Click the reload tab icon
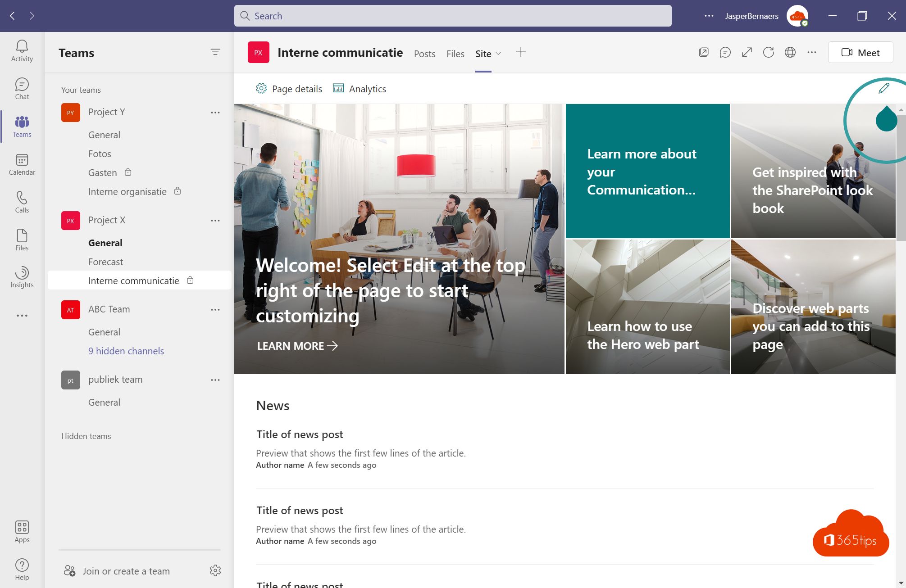The image size is (906, 588). click(768, 53)
